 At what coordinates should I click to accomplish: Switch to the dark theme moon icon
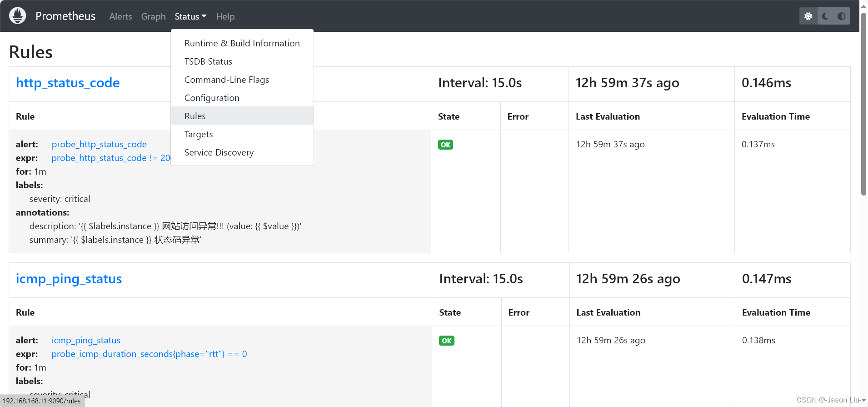[825, 16]
